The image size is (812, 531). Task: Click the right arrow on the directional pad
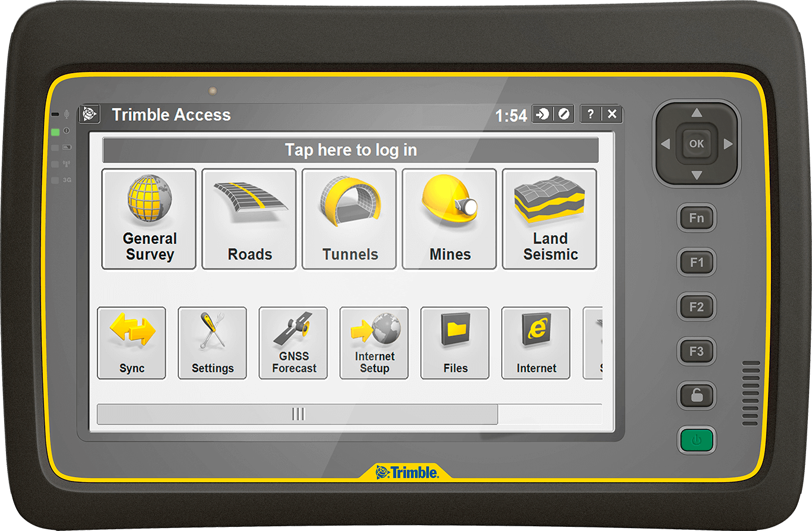[728, 144]
